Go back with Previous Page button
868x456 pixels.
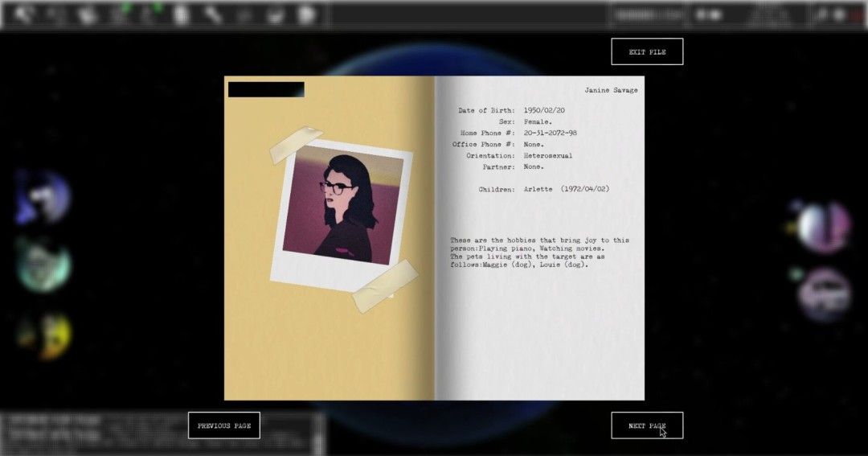click(x=223, y=425)
